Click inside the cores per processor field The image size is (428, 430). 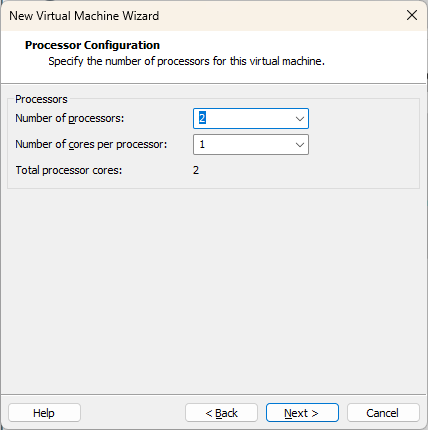click(x=251, y=144)
